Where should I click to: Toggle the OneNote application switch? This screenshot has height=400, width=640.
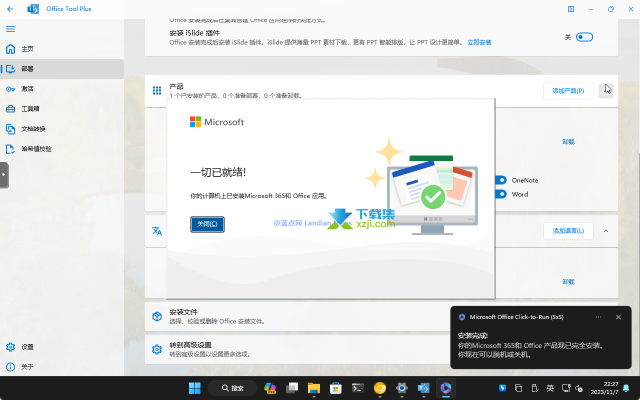coord(501,180)
